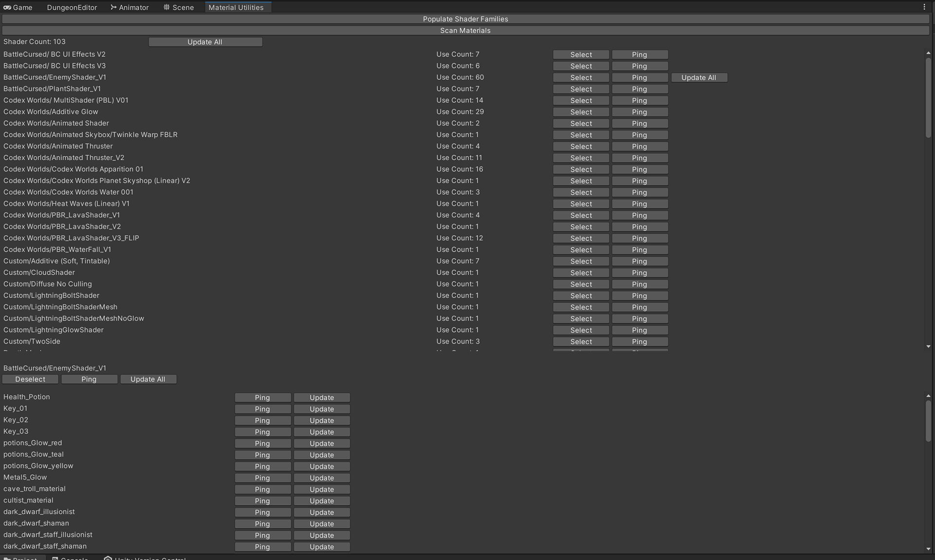Viewport: 935px width, 560px height.
Task: Click Populate Shader Families button
Action: click(466, 19)
